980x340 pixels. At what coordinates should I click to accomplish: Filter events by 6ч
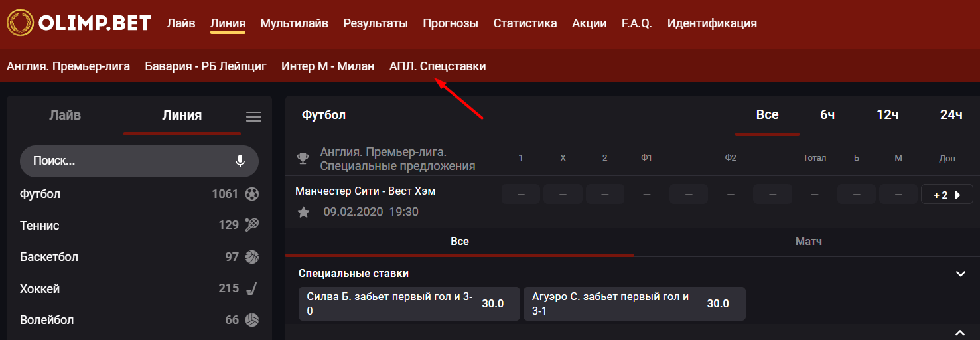tap(827, 115)
